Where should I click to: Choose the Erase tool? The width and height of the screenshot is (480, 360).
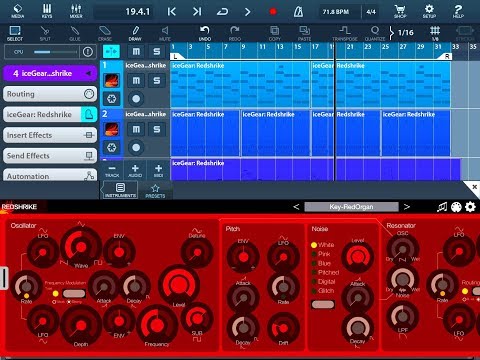click(105, 33)
